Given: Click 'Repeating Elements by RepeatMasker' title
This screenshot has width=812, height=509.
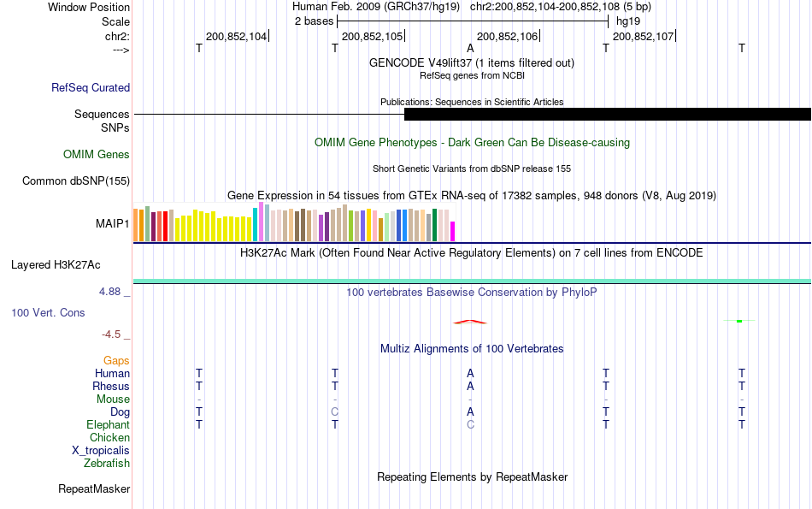Looking at the screenshot, I should click(473, 476).
